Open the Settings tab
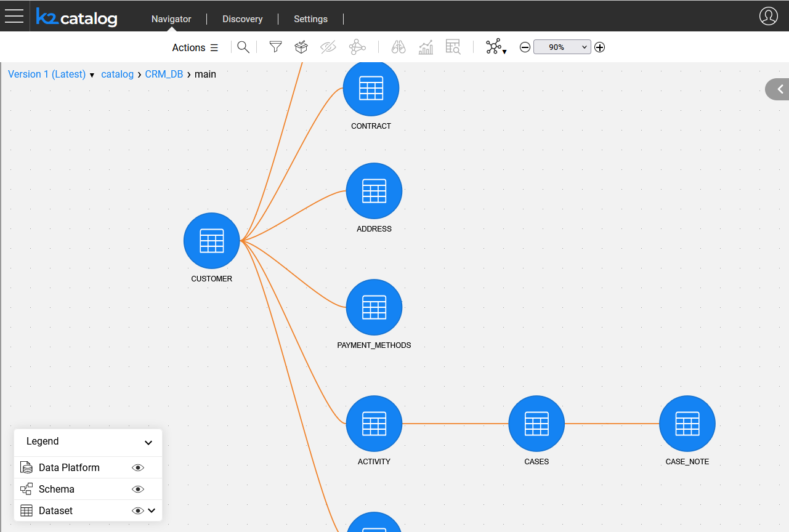 coord(310,19)
